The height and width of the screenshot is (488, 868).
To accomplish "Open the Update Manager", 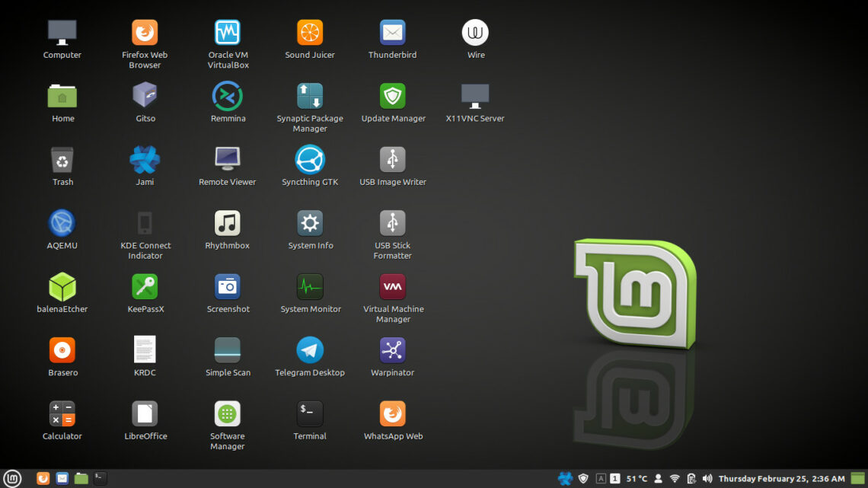I will (x=392, y=97).
